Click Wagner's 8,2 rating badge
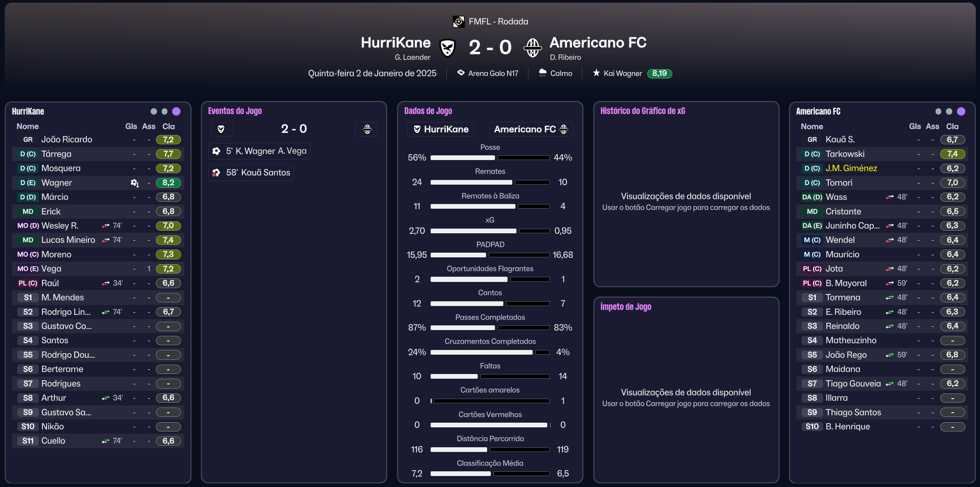 (x=168, y=183)
